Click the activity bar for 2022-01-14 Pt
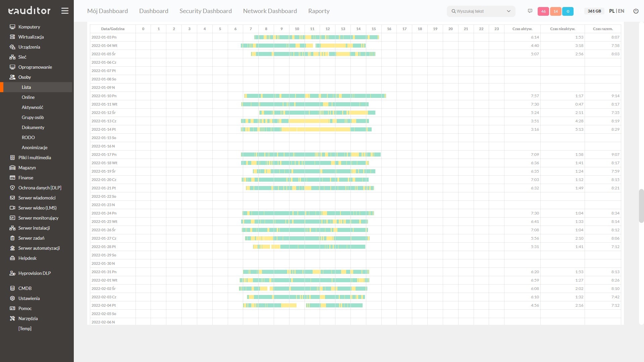The height and width of the screenshot is (362, 644). [x=306, y=129]
